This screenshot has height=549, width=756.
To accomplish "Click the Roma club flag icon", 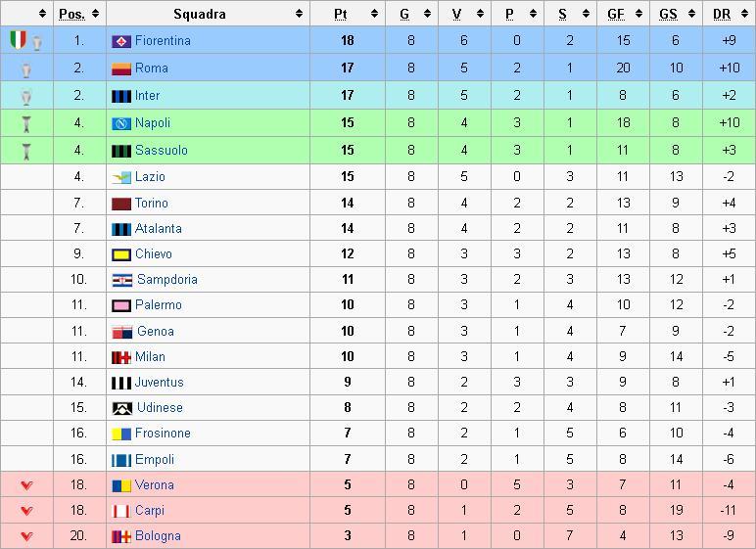I will (121, 69).
